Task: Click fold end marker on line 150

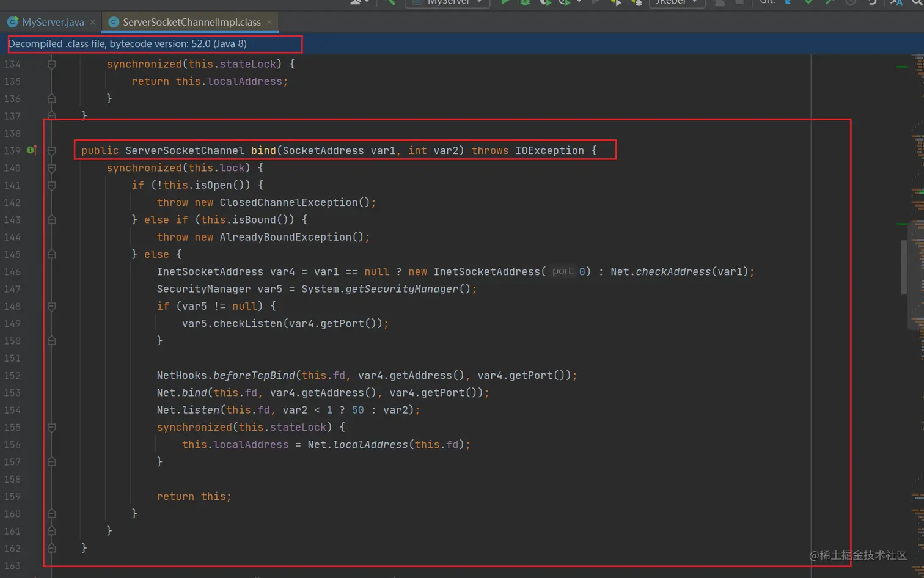Action: [x=52, y=341]
